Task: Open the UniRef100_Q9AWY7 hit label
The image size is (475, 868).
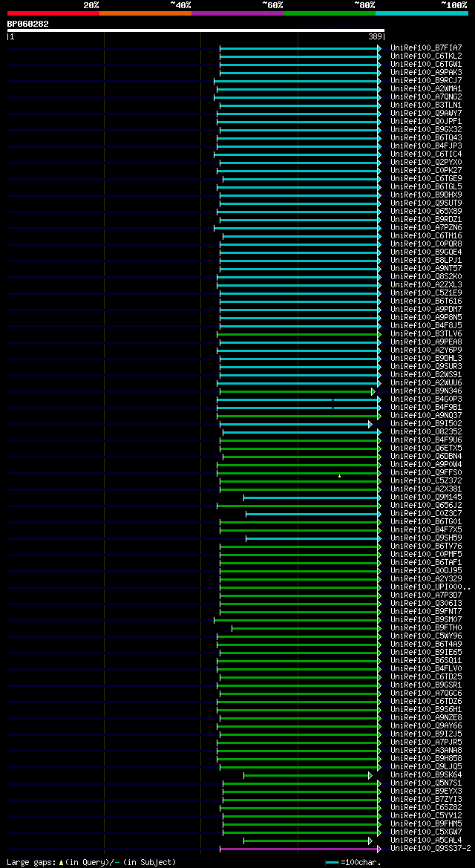Action: (x=426, y=114)
